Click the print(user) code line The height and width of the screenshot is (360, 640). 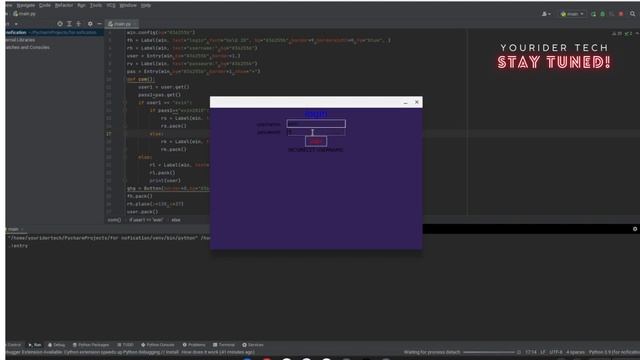[165, 180]
